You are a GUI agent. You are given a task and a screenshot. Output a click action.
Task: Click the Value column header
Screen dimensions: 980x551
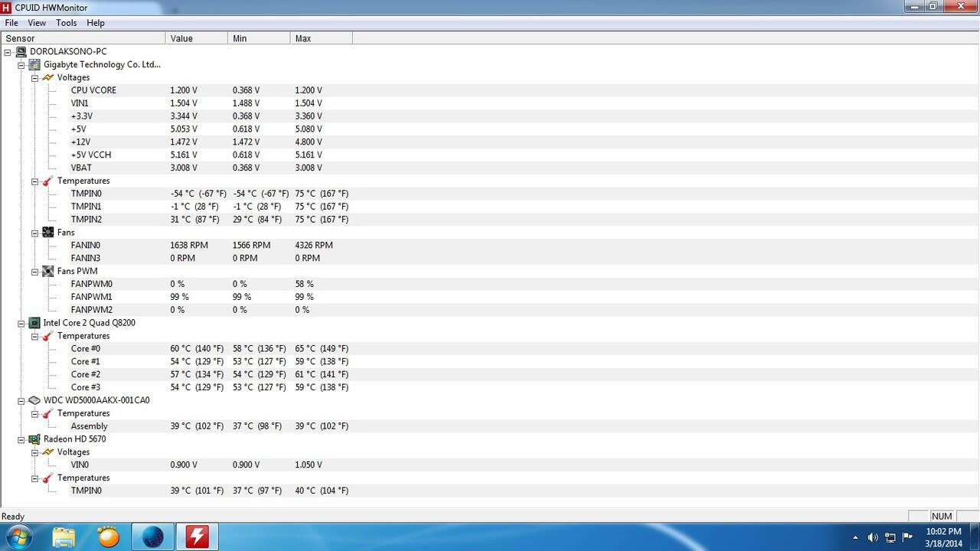click(x=197, y=38)
